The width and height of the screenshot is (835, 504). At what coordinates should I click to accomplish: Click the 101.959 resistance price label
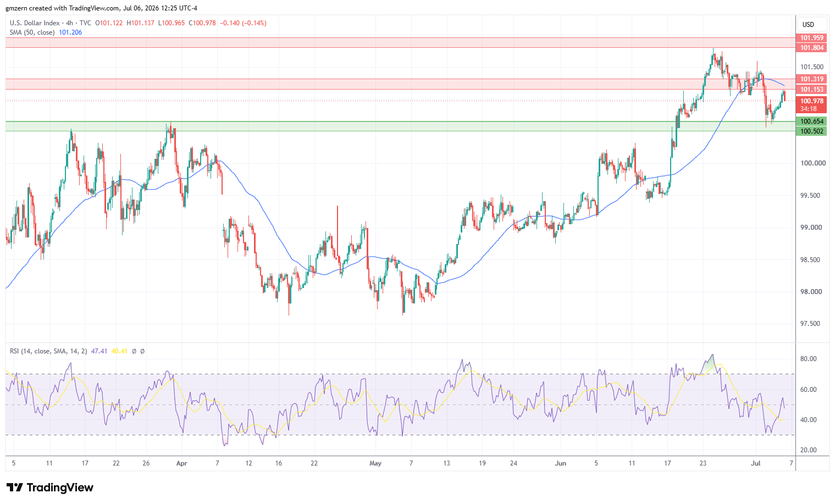click(811, 38)
